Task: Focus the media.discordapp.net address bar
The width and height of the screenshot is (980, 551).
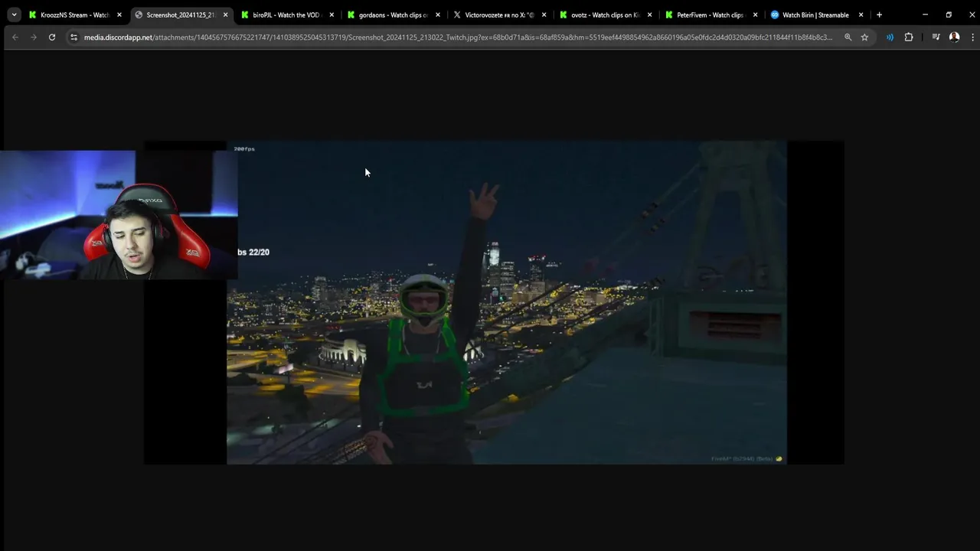Action: click(458, 37)
